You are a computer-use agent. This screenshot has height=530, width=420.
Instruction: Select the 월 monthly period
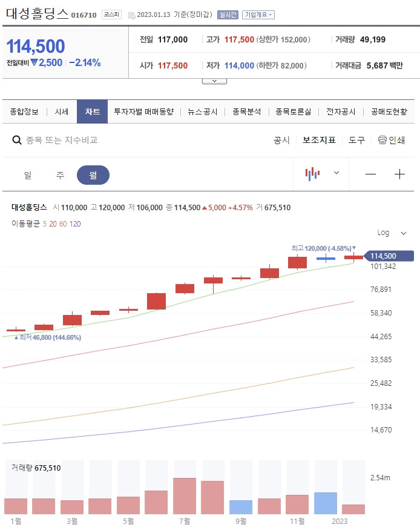(x=93, y=175)
